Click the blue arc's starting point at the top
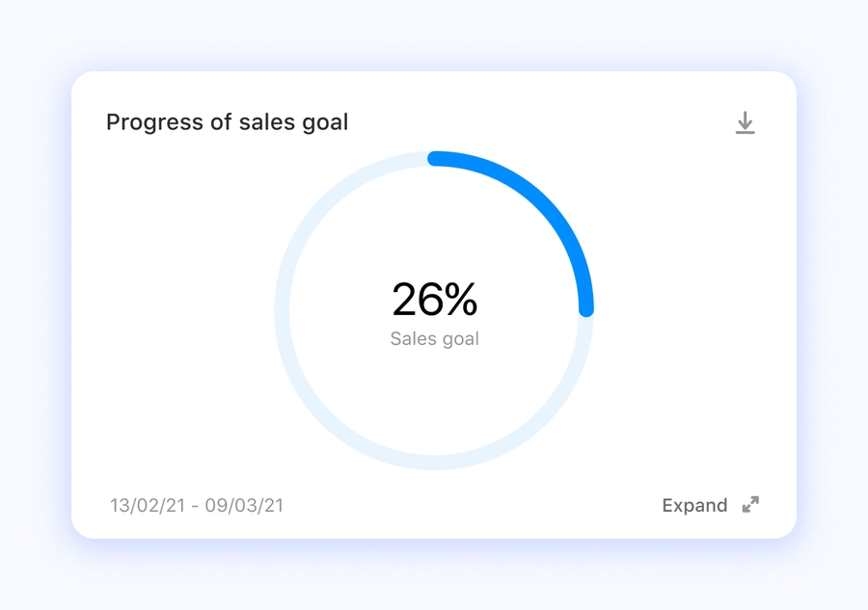The width and height of the screenshot is (868, 610). tap(436, 158)
